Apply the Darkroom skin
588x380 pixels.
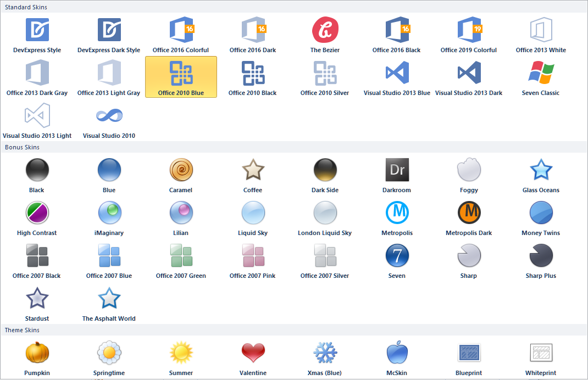(397, 170)
